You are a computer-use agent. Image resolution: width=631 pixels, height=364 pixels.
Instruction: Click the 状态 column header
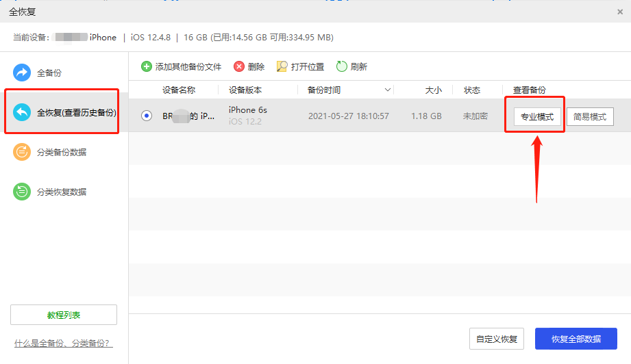tap(471, 90)
